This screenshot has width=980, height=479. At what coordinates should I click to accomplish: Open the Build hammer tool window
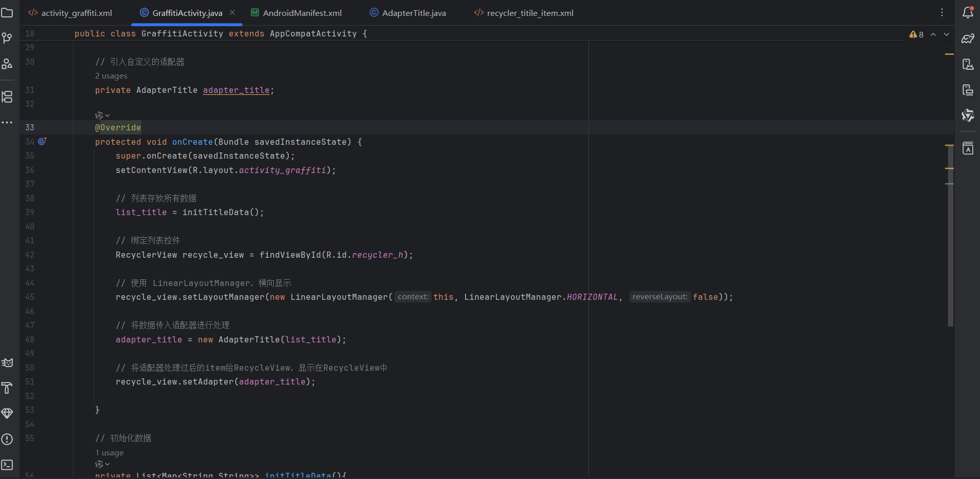point(7,388)
